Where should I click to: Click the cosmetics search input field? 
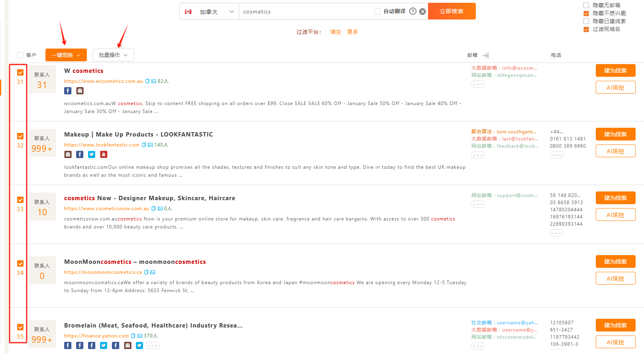307,12
